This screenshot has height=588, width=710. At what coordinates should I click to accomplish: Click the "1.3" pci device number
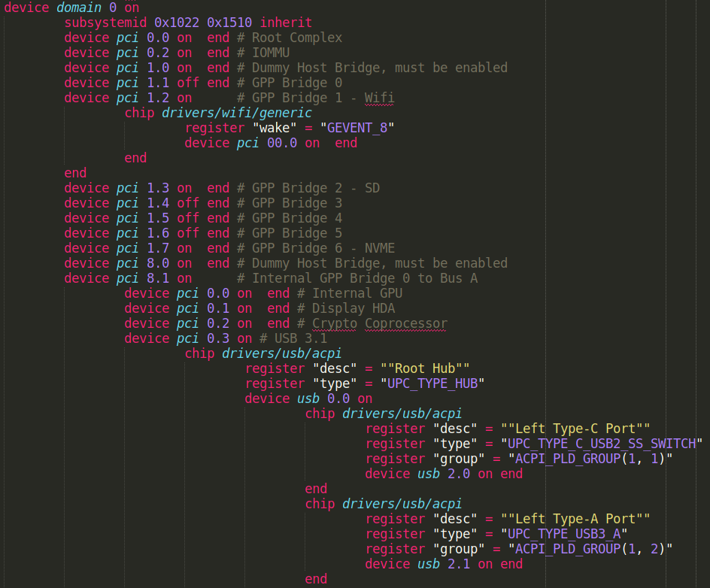158,188
